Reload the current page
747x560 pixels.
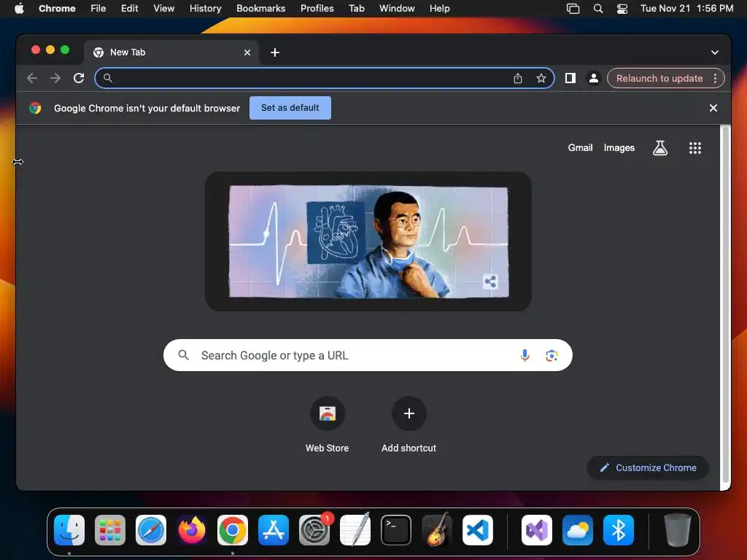pyautogui.click(x=79, y=78)
